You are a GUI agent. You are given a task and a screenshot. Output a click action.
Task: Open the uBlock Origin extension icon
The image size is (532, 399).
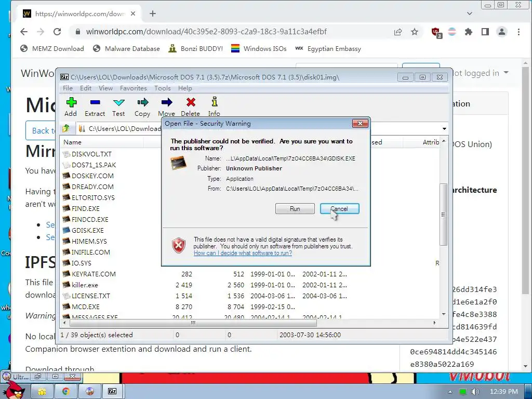(x=436, y=32)
